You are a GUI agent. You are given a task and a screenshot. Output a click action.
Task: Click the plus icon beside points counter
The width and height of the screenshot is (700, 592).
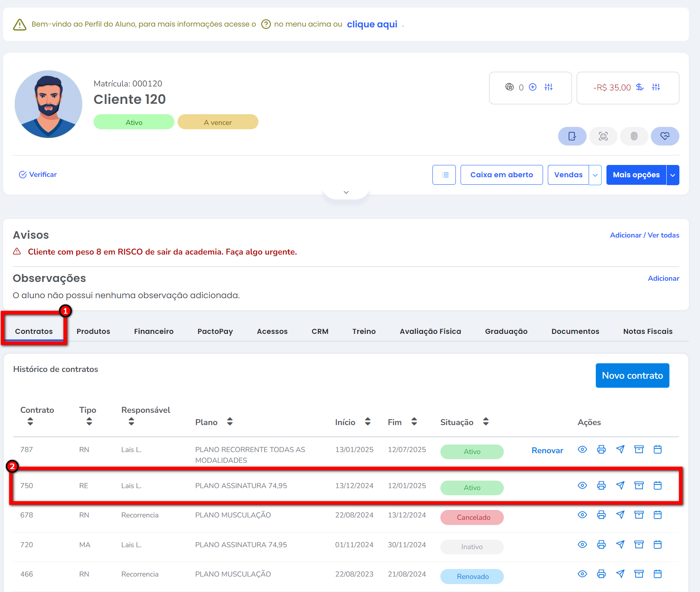click(533, 87)
